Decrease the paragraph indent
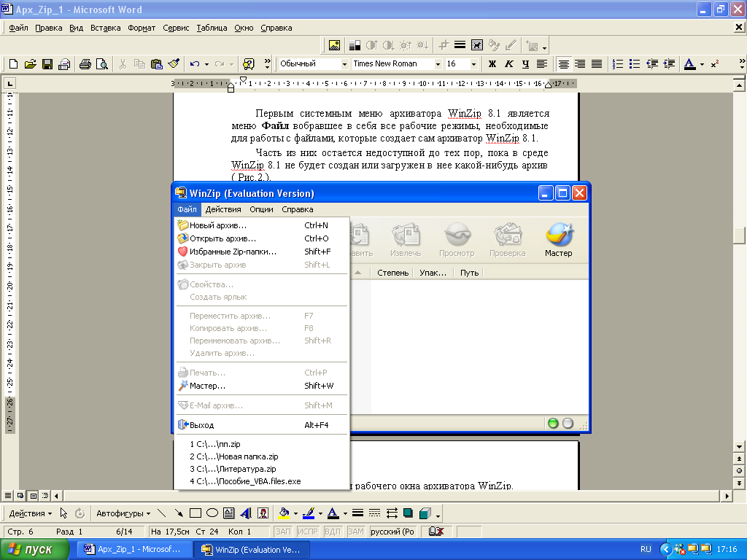 [652, 64]
